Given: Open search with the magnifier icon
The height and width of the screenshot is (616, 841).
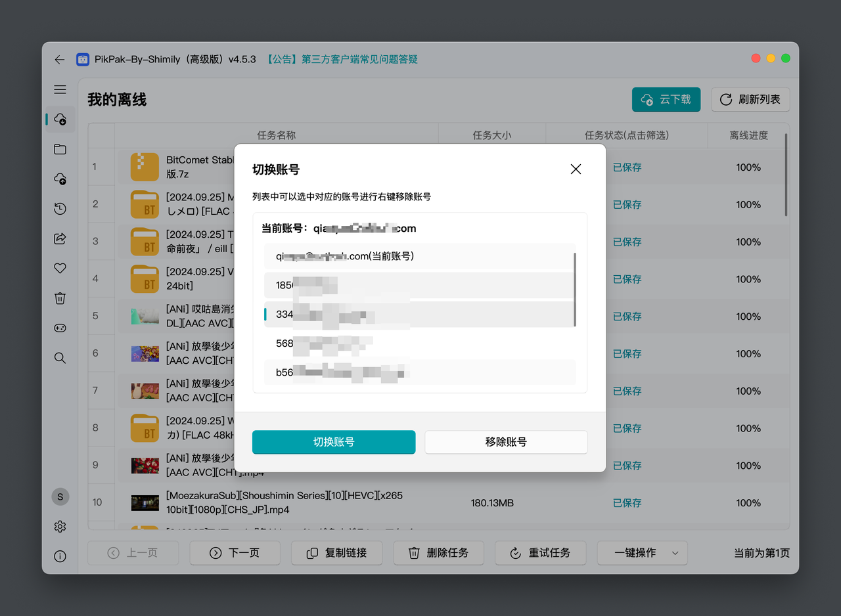Looking at the screenshot, I should tap(60, 358).
